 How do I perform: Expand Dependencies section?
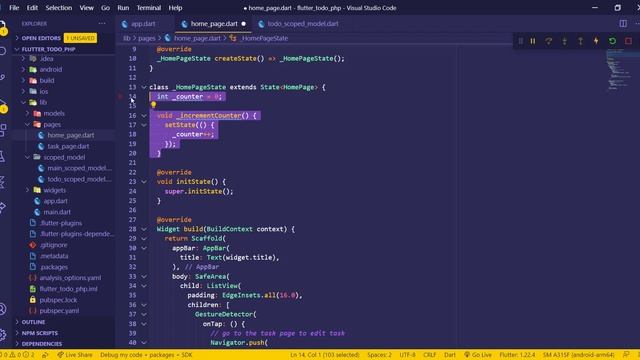42,344
